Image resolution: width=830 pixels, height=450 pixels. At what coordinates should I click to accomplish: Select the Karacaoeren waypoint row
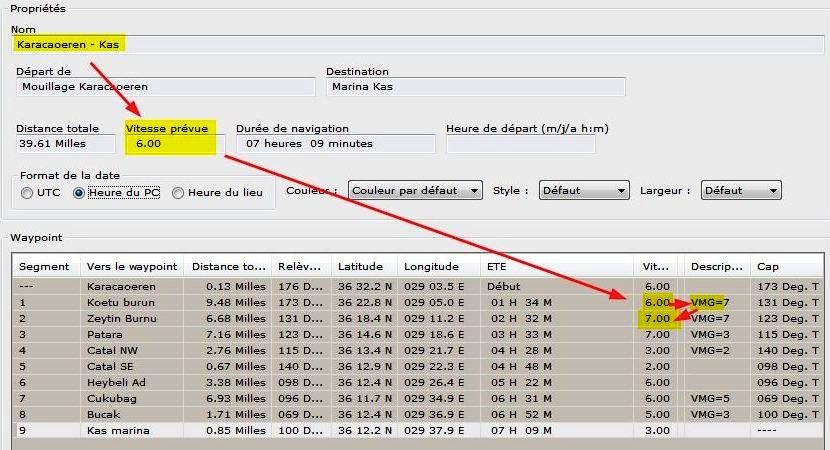coord(418,286)
